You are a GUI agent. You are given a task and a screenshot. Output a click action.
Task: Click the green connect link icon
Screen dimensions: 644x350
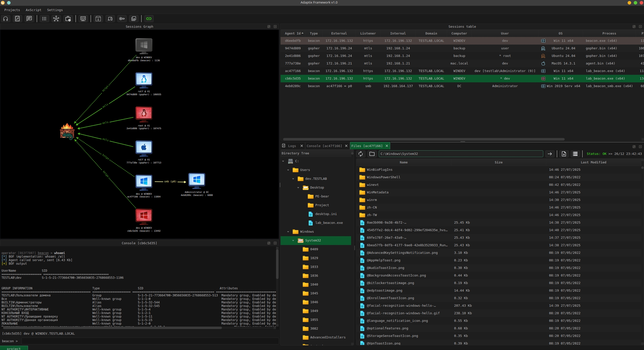149,19
